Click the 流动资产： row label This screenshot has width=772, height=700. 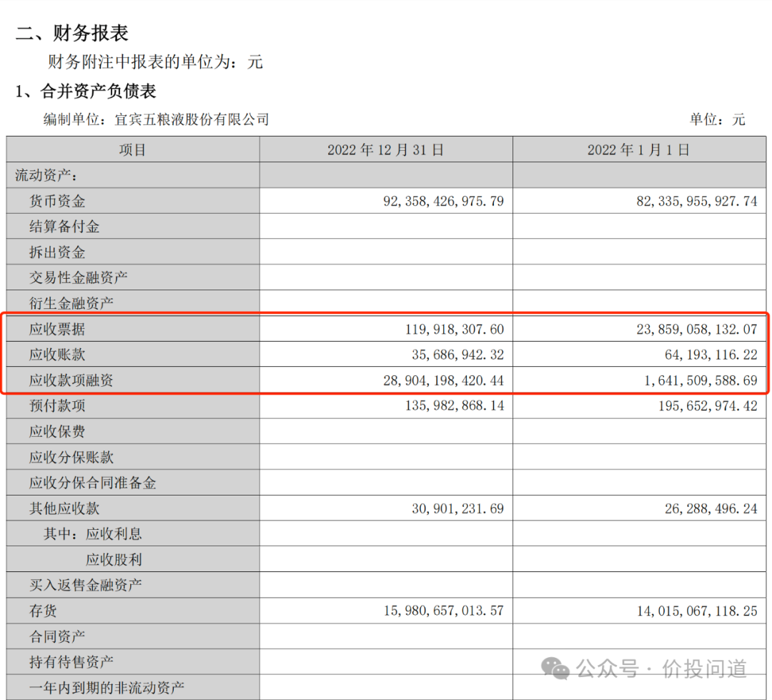pos(46,175)
